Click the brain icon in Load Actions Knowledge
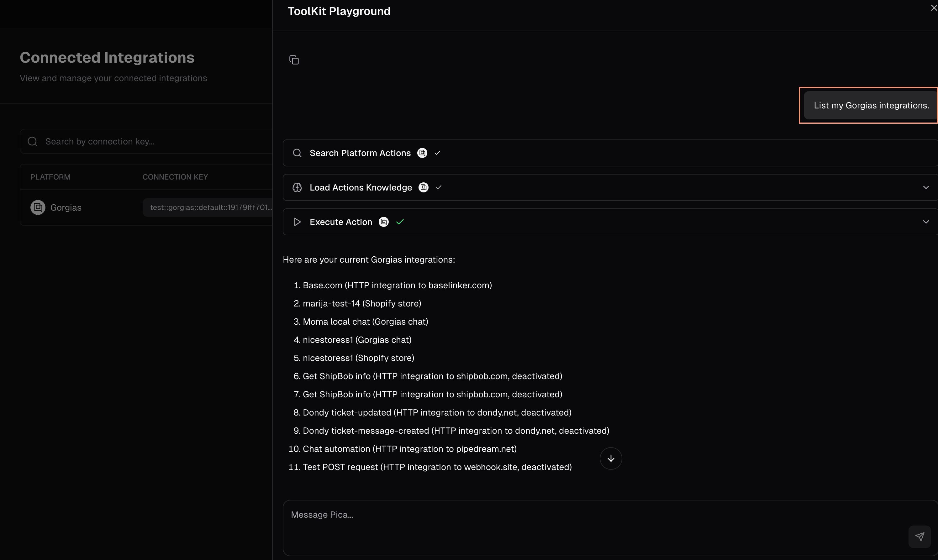The height and width of the screenshot is (560, 938). [x=297, y=187]
